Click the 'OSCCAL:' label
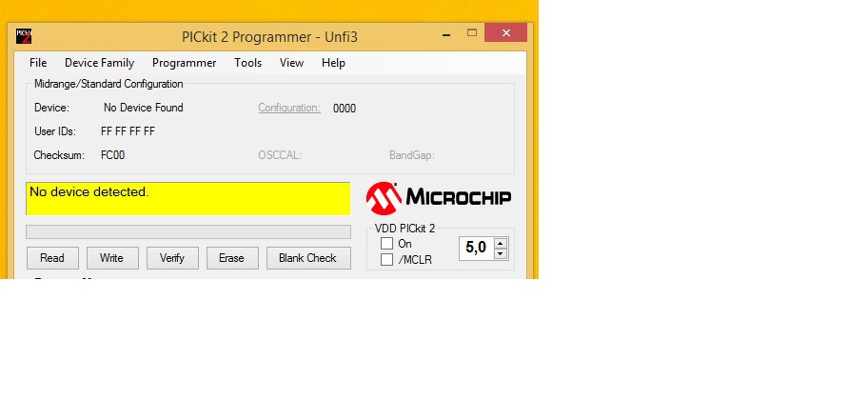The height and width of the screenshot is (420, 868). point(280,155)
